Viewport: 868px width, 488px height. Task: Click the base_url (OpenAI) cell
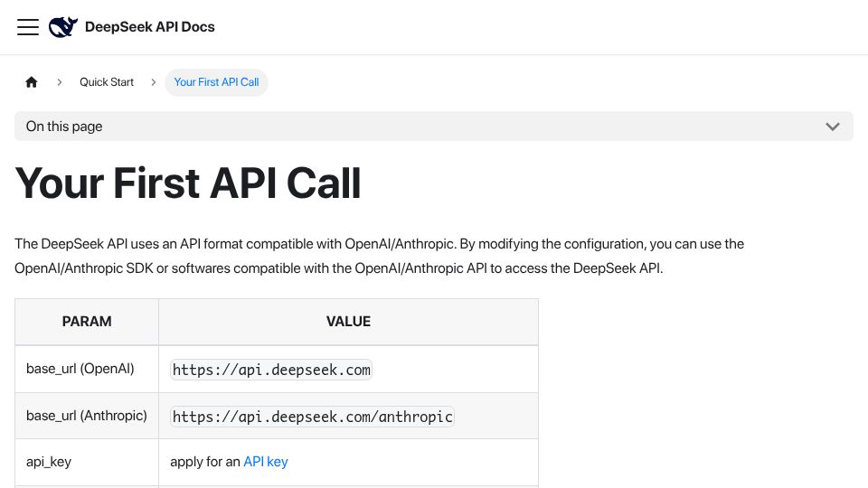pyautogui.click(x=87, y=369)
